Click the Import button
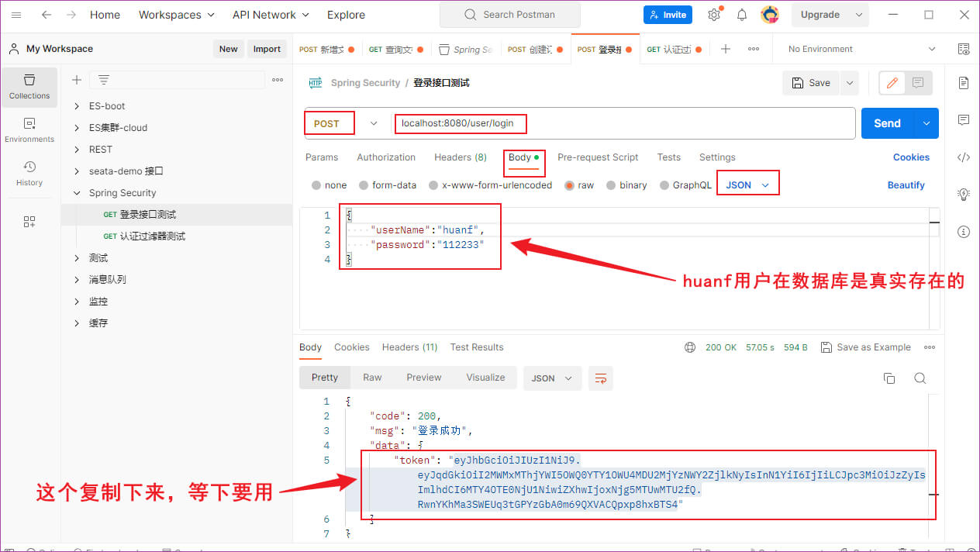Image resolution: width=980 pixels, height=552 pixels. pos(267,49)
